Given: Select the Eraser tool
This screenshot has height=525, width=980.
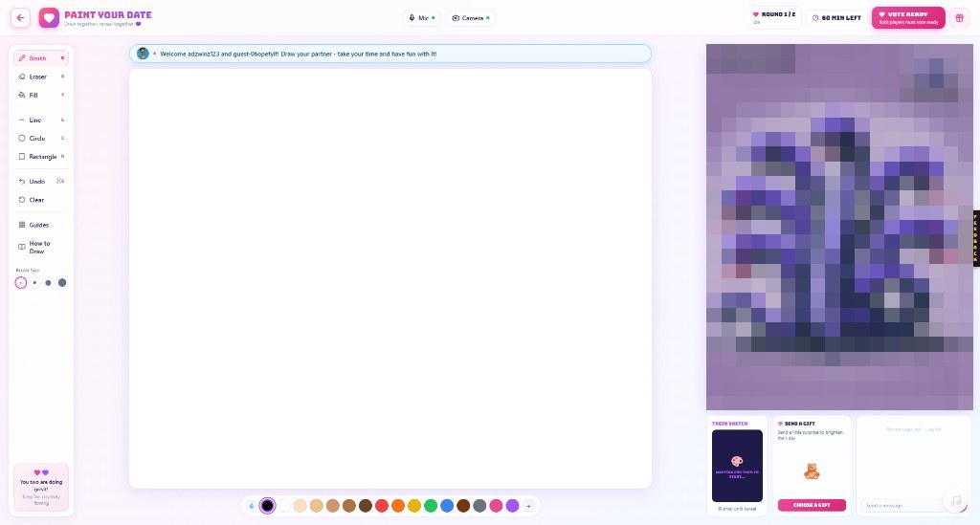Looking at the screenshot, I should pyautogui.click(x=41, y=77).
